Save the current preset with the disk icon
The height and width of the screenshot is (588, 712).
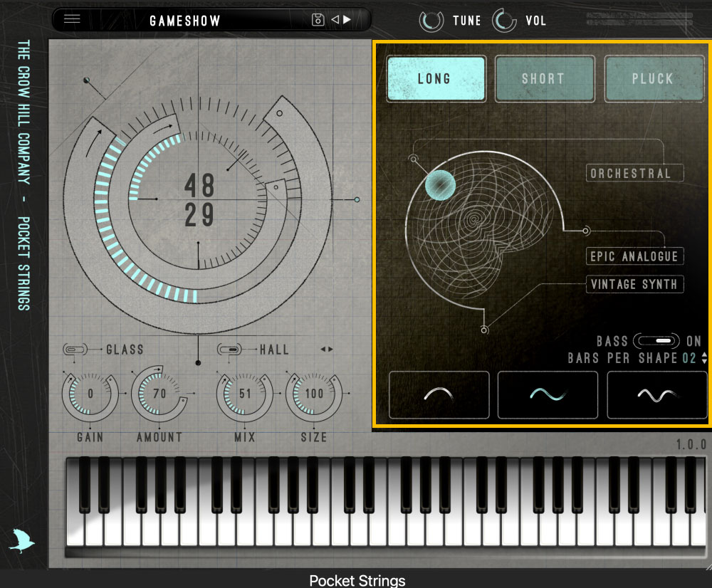pyautogui.click(x=318, y=19)
